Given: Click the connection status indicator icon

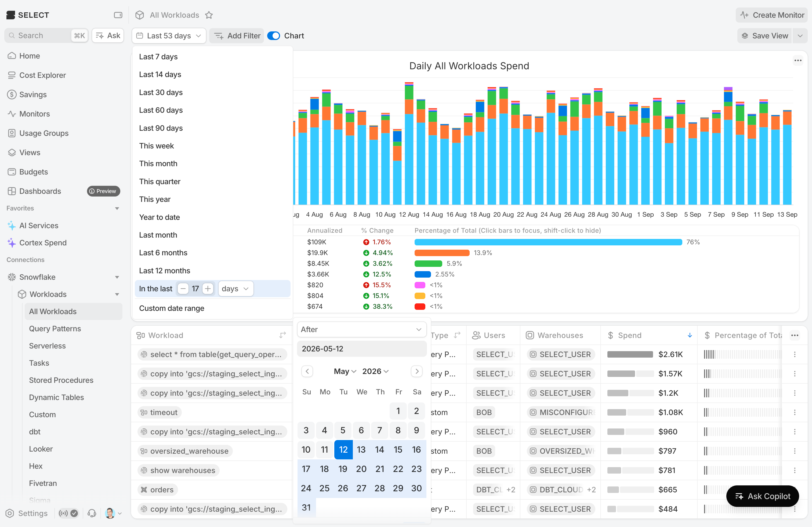Looking at the screenshot, I should pyautogui.click(x=68, y=513).
